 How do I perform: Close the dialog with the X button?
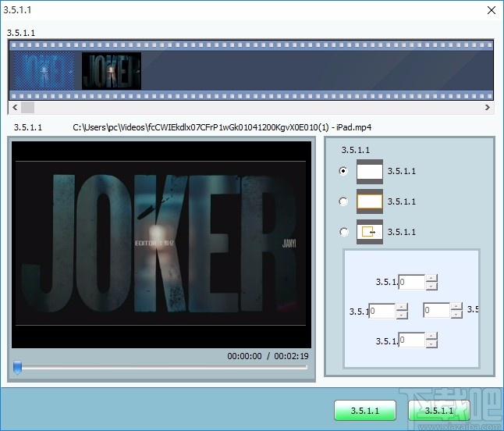492,10
